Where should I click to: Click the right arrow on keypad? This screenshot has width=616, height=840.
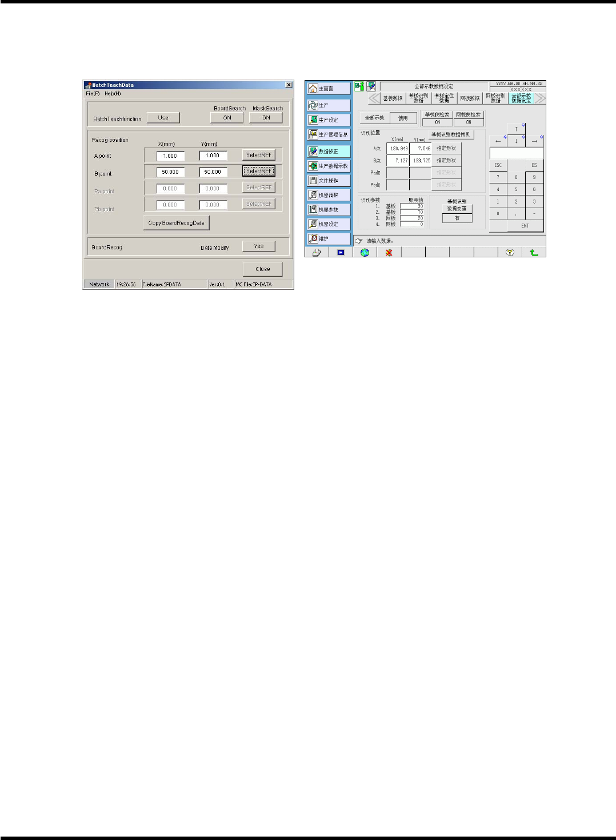(534, 141)
